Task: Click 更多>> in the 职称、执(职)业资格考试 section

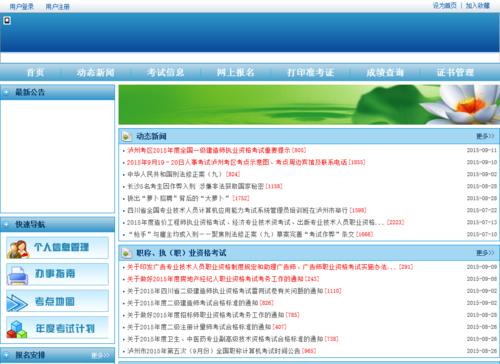Action: click(485, 253)
